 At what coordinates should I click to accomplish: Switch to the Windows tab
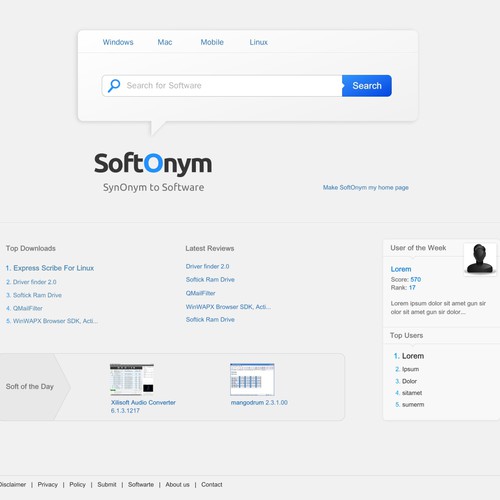tap(118, 42)
